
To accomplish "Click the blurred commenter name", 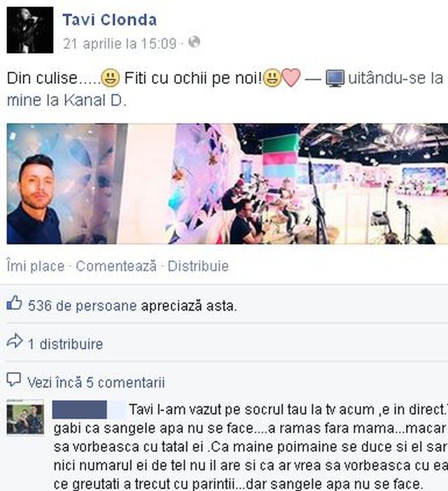I will pyautogui.click(x=89, y=410).
